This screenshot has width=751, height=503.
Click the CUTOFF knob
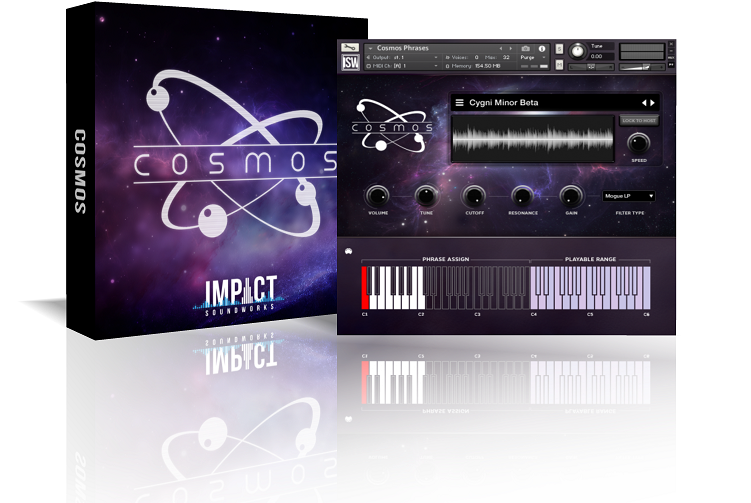474,195
